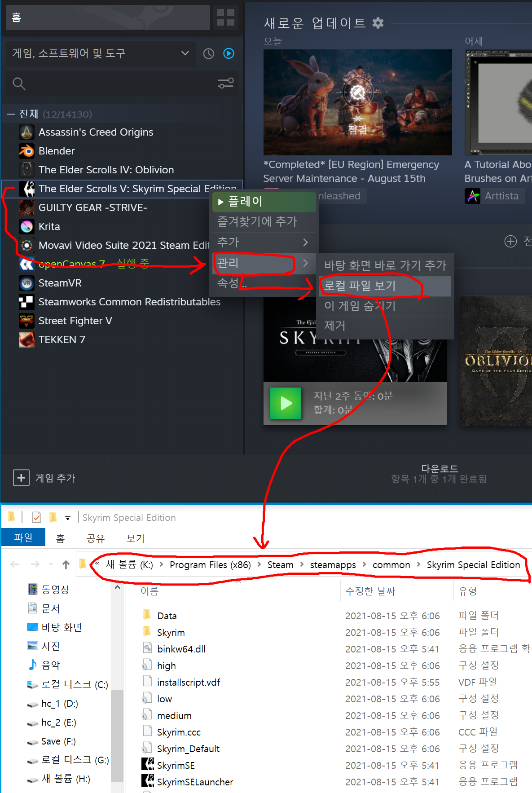The image size is (532, 793).
Task: Select TEKKEN 7 icon
Action: [x=26, y=339]
